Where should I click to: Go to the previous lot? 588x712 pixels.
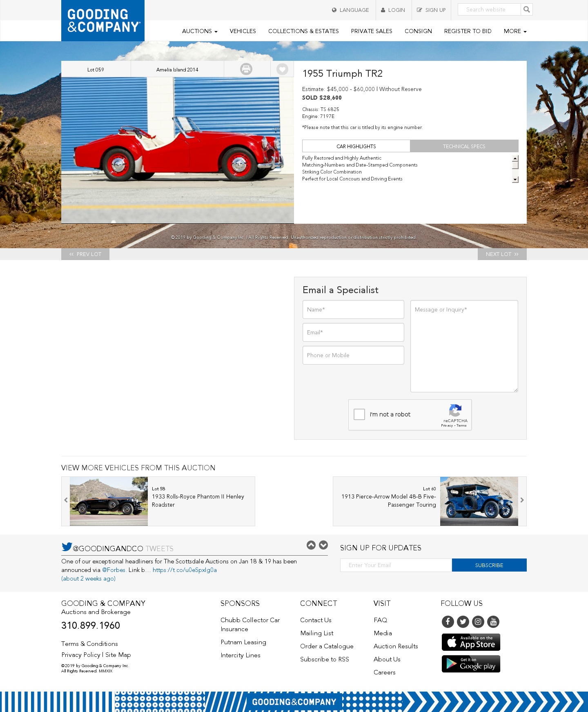pos(85,254)
